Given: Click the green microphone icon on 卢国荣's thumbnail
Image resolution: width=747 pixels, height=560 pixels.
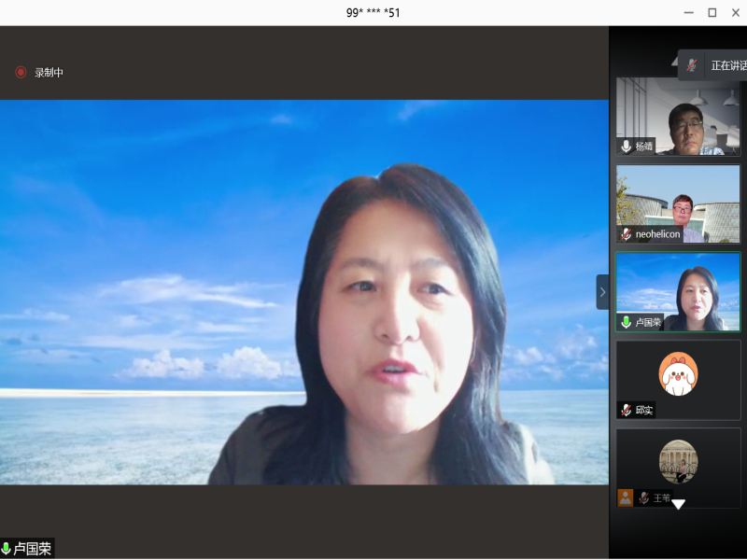Looking at the screenshot, I should click(x=626, y=322).
